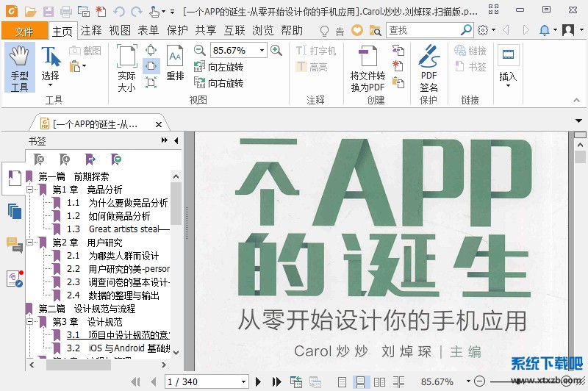Open the 文件 menu
588x391 pixels.
pyautogui.click(x=24, y=31)
